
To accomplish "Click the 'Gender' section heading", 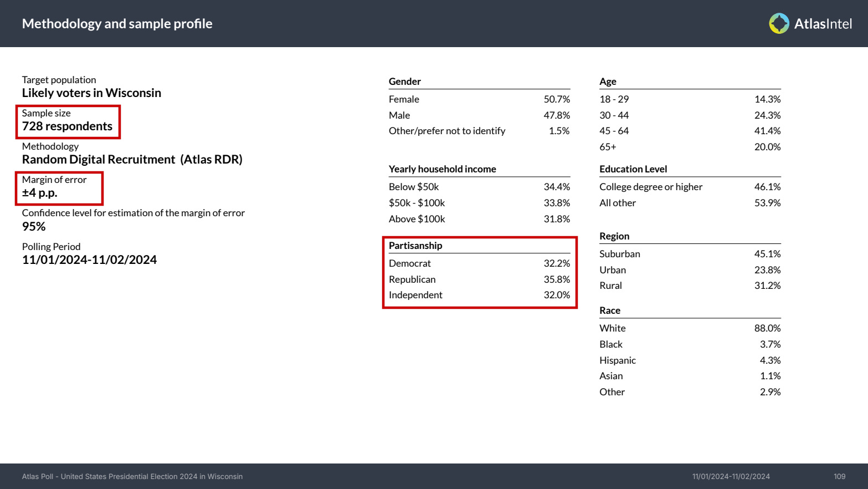I will pos(405,81).
